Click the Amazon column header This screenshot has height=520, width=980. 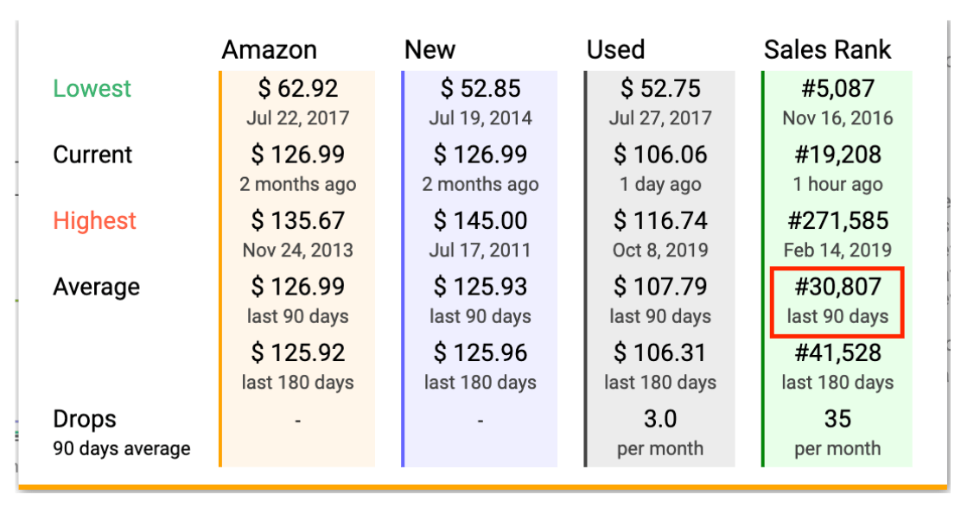[270, 50]
